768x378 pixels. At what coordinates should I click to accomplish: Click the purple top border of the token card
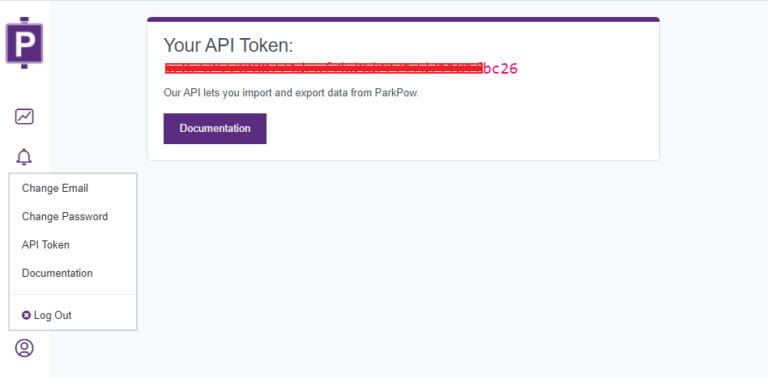click(403, 19)
